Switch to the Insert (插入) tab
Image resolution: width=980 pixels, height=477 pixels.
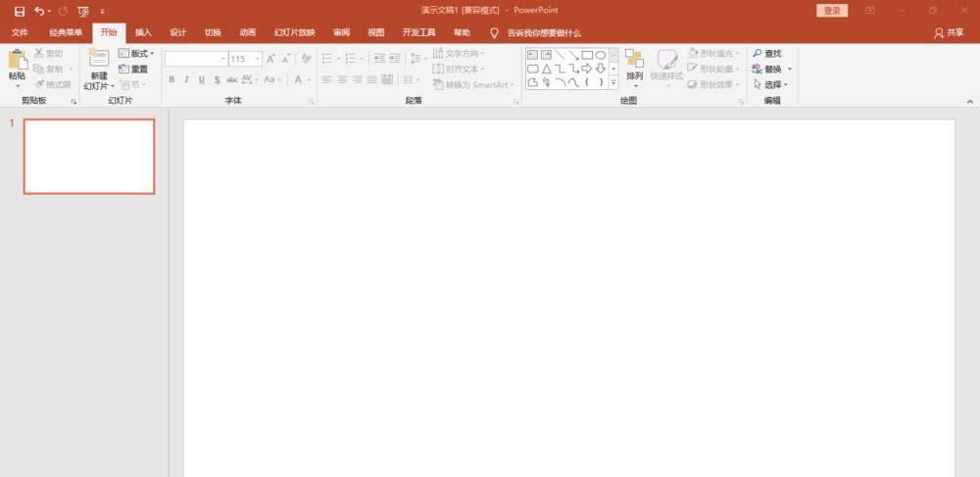pyautogui.click(x=143, y=32)
